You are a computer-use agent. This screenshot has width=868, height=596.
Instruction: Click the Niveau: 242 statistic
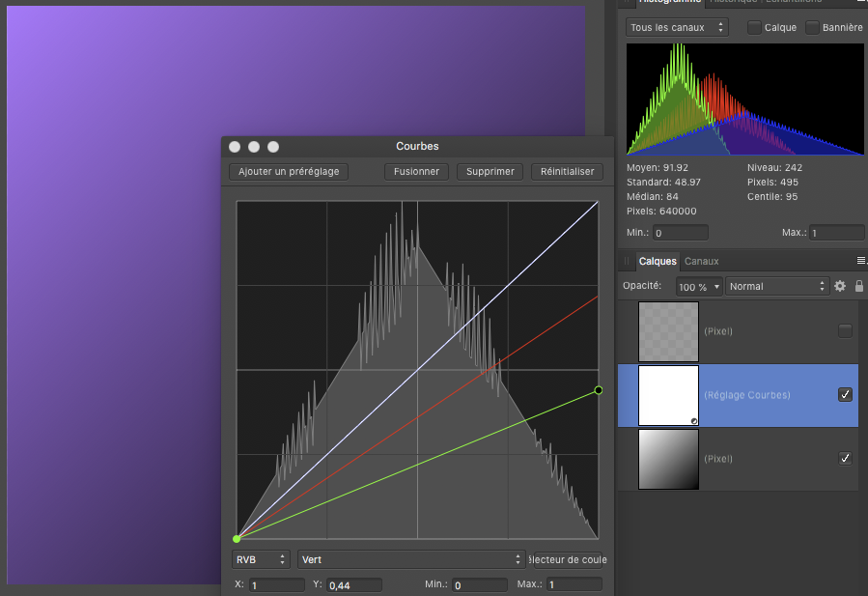point(774,167)
